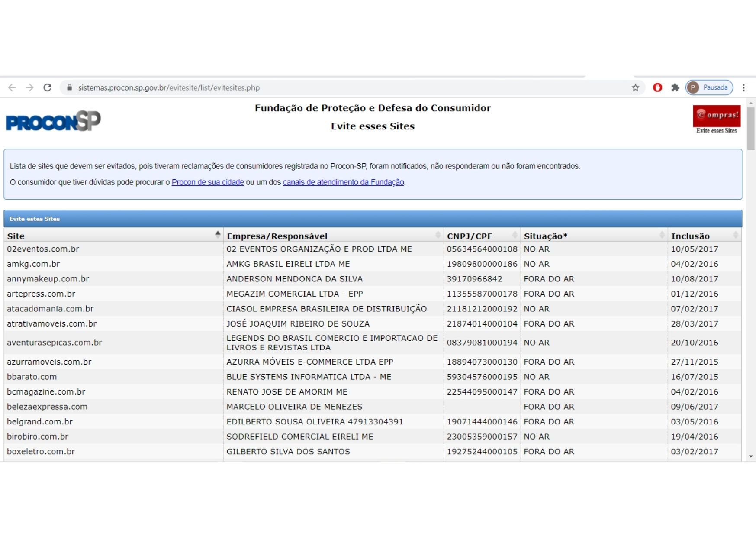Select the annymakeup.com.br site cell
Screen dimensions: 756x537
coord(113,279)
